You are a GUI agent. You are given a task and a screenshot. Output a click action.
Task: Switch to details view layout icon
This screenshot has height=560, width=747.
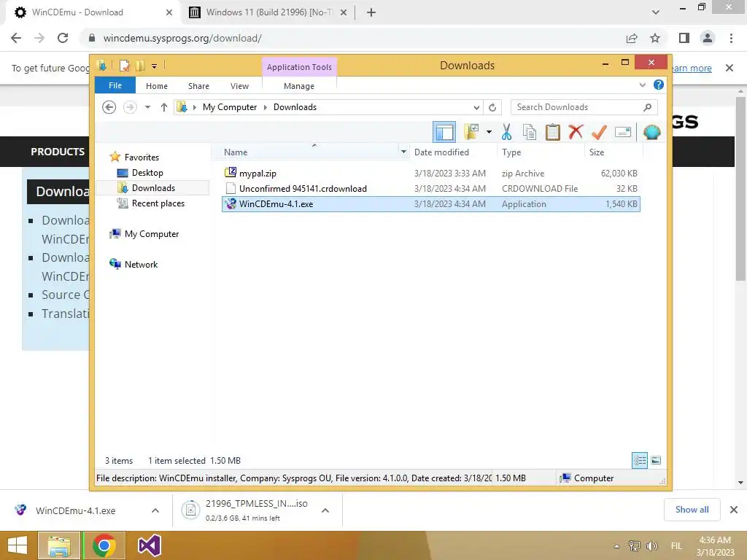(x=639, y=460)
